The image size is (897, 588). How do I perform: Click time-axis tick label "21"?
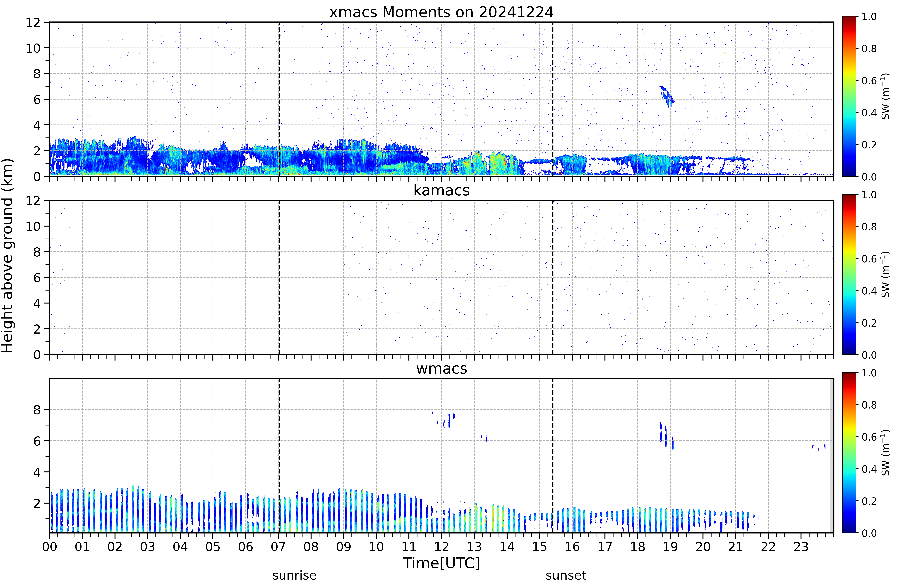[x=736, y=547]
